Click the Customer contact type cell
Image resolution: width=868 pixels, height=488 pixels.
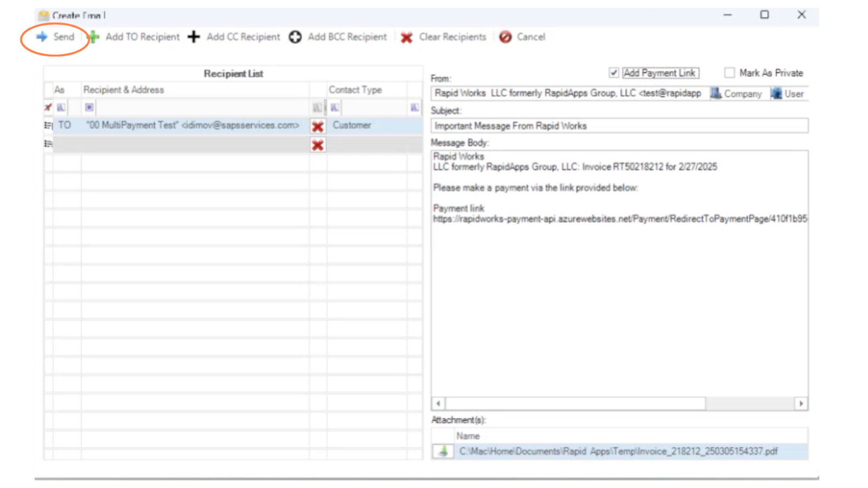(367, 126)
